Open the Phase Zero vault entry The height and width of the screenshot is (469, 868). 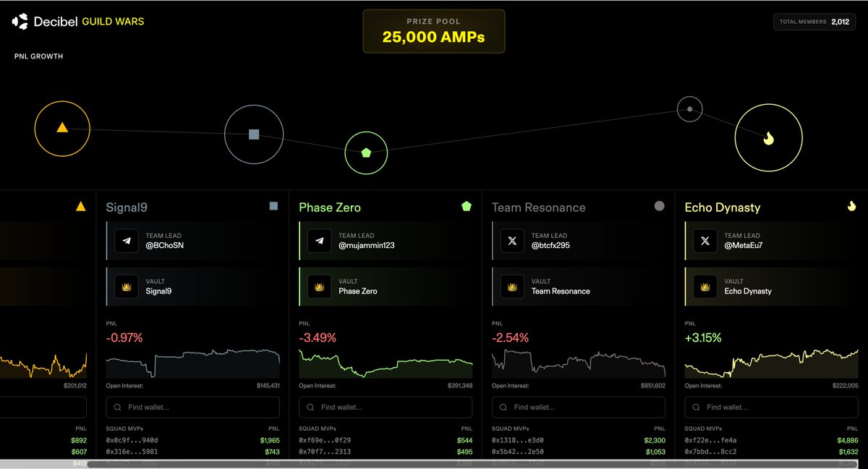coord(386,287)
